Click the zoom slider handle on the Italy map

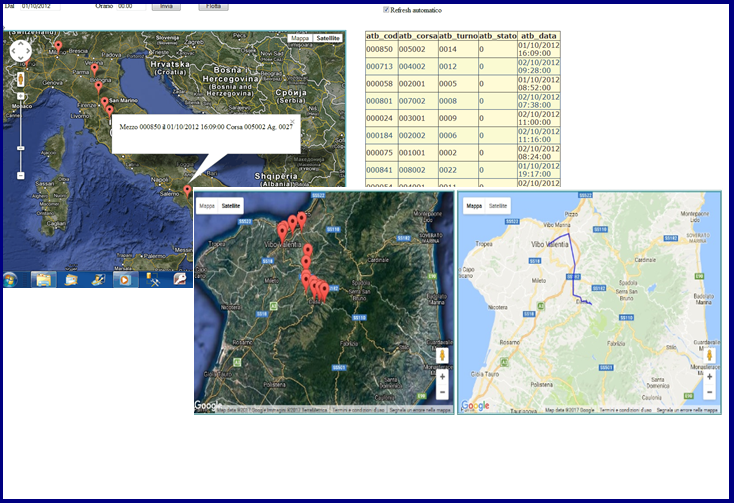point(21,148)
